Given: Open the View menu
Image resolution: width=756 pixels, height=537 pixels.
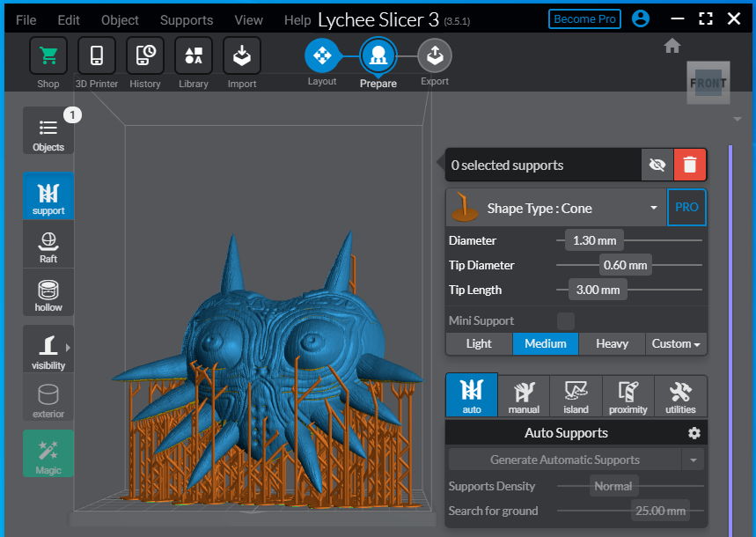Looking at the screenshot, I should [x=249, y=19].
